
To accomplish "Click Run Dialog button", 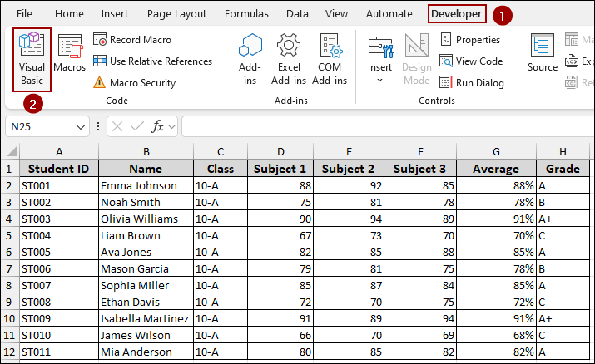I will tap(471, 82).
